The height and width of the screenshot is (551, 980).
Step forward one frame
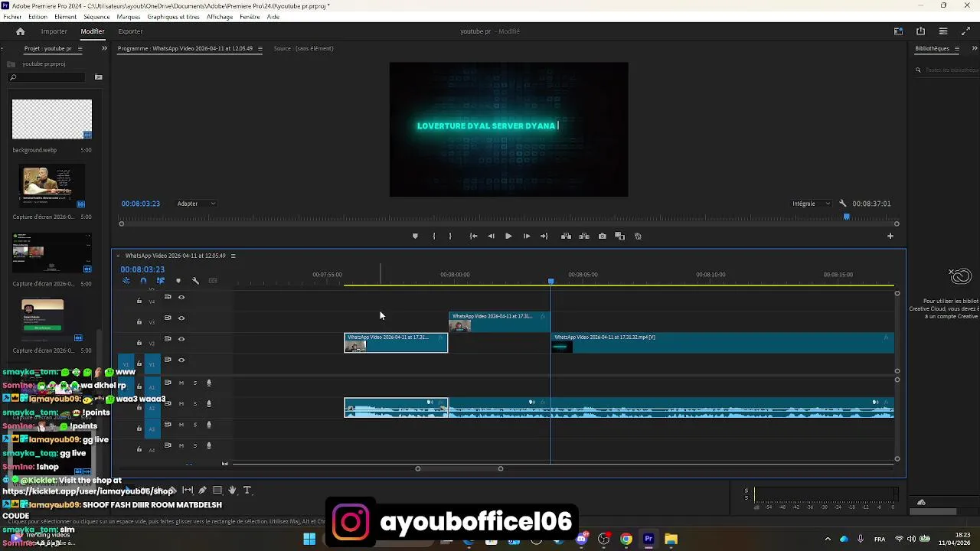tap(527, 236)
